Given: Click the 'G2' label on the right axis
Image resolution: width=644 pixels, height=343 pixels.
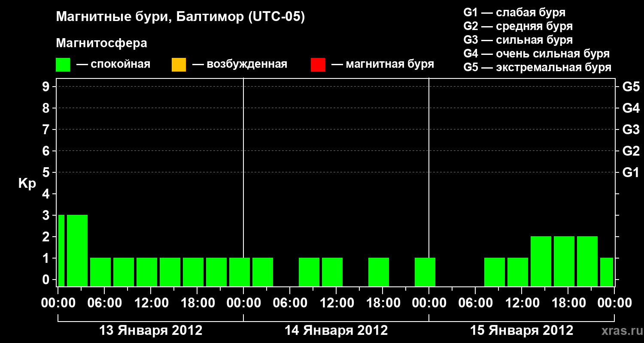Looking at the screenshot, I should tap(631, 151).
